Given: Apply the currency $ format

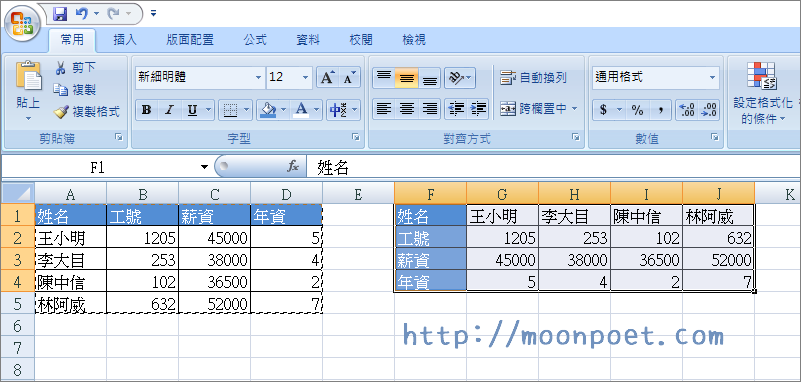Looking at the screenshot, I should (603, 109).
